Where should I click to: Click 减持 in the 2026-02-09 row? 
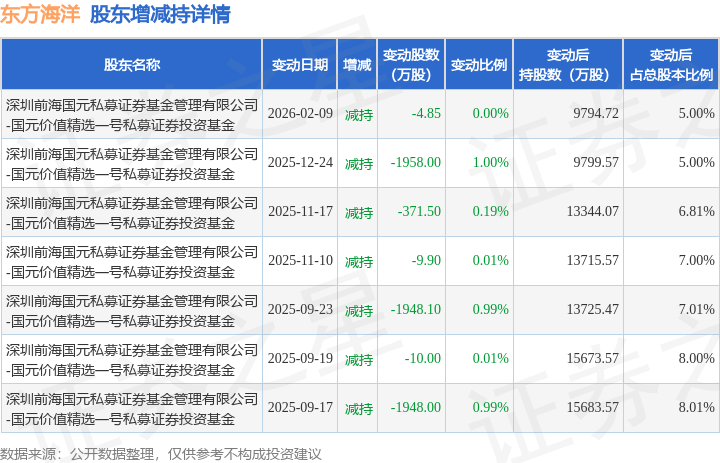click(359, 114)
